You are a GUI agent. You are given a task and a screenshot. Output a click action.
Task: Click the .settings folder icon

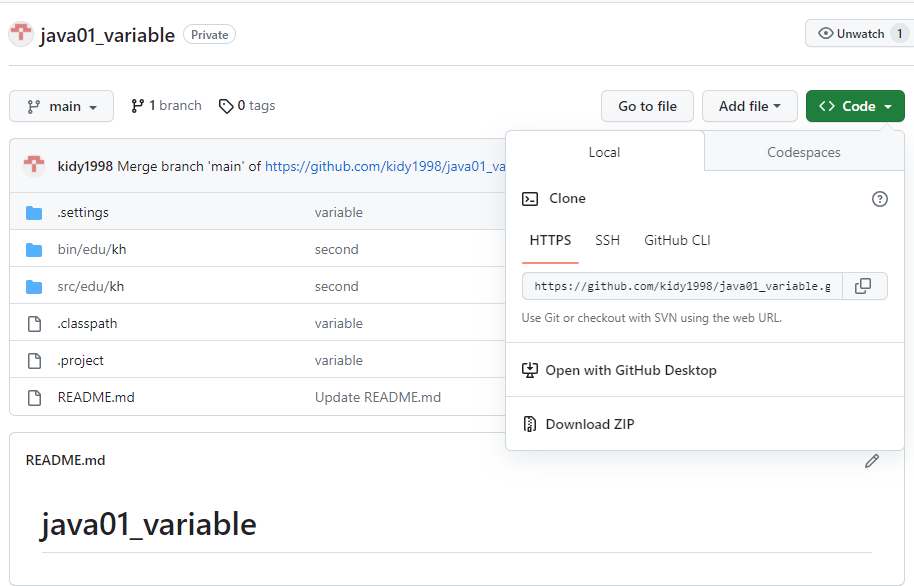[x=35, y=212]
